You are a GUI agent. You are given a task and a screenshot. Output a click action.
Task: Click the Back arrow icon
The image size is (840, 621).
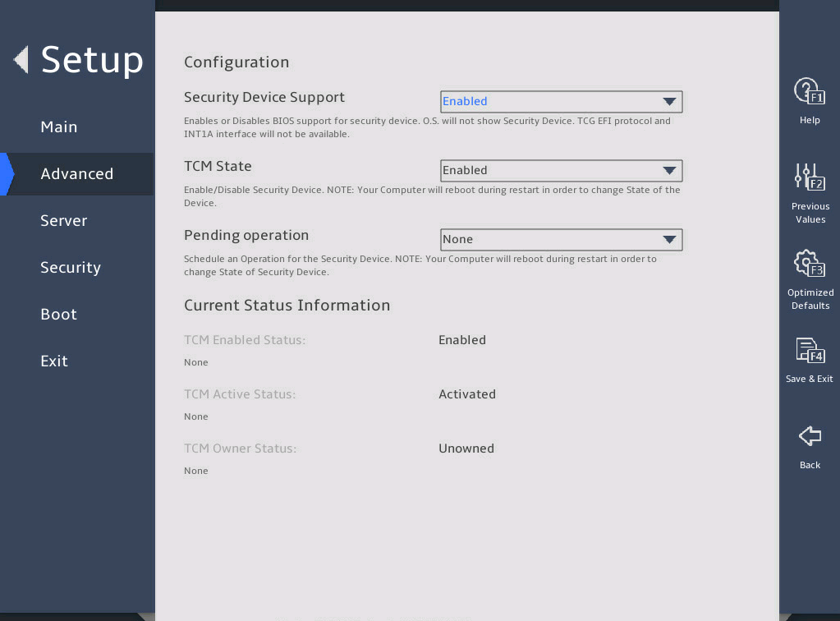810,435
